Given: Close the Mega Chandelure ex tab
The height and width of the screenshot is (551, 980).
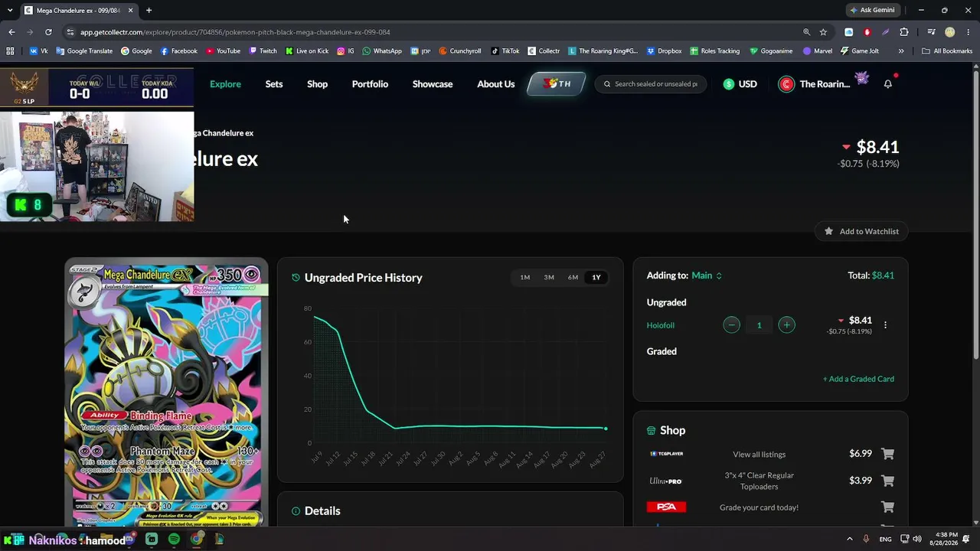Looking at the screenshot, I should coord(130,10).
